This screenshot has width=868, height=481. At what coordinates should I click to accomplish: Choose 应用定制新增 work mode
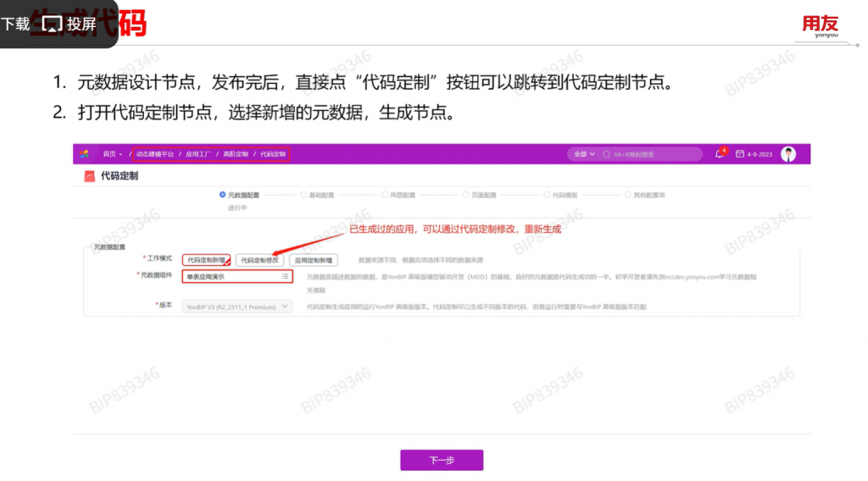pos(313,260)
